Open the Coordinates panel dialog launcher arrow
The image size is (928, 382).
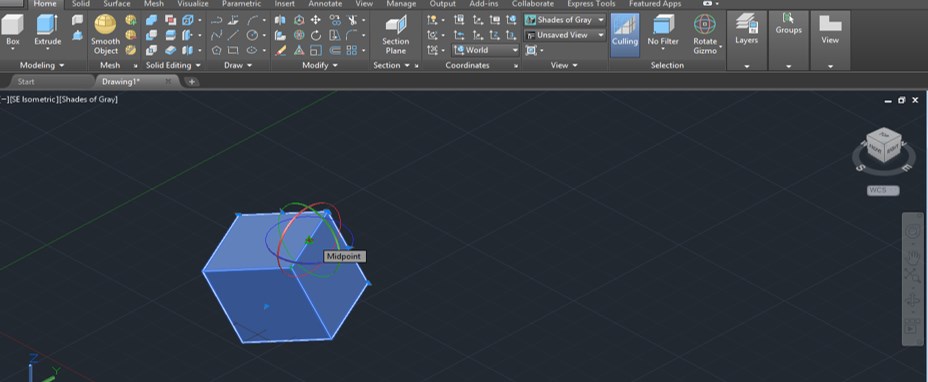tap(516, 66)
